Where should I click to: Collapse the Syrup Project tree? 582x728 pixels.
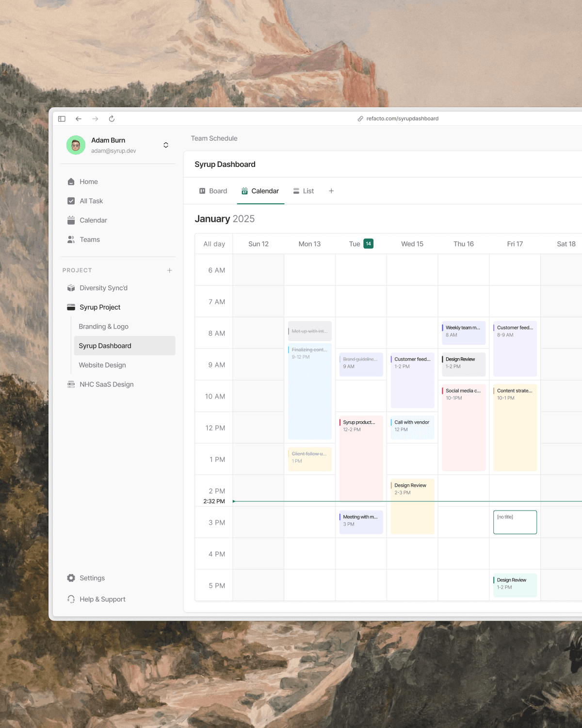99,307
